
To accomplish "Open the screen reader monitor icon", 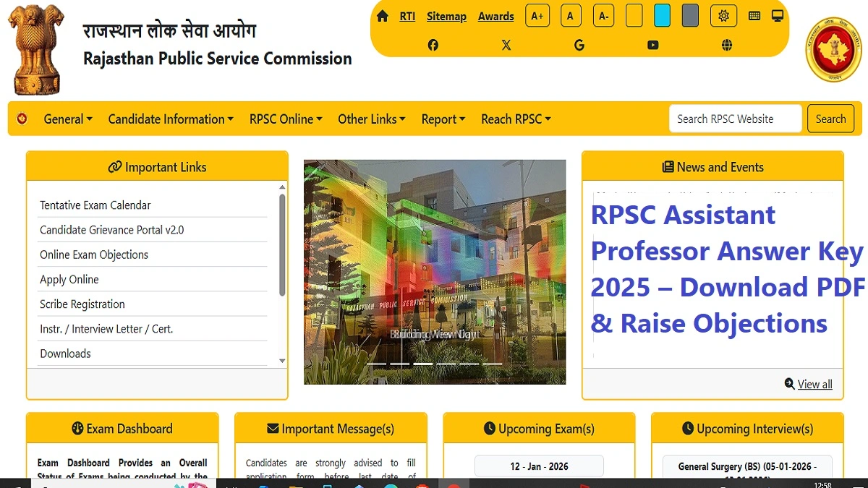I will pos(777,14).
